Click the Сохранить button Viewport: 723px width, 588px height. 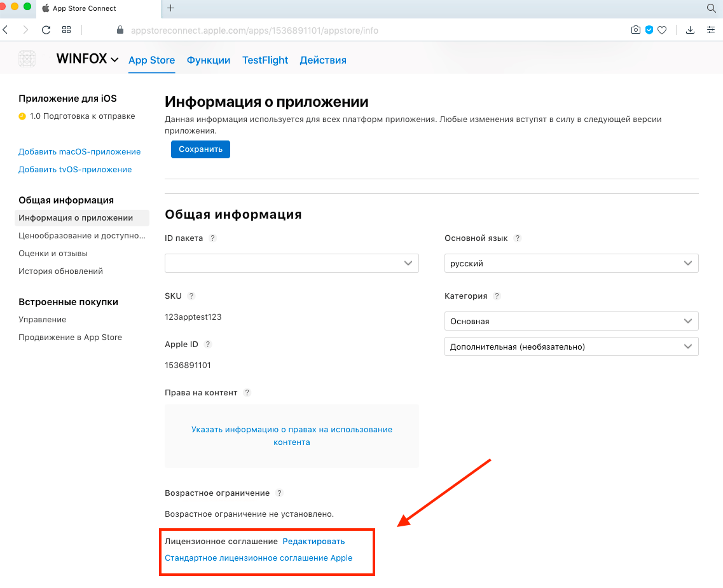coord(200,149)
